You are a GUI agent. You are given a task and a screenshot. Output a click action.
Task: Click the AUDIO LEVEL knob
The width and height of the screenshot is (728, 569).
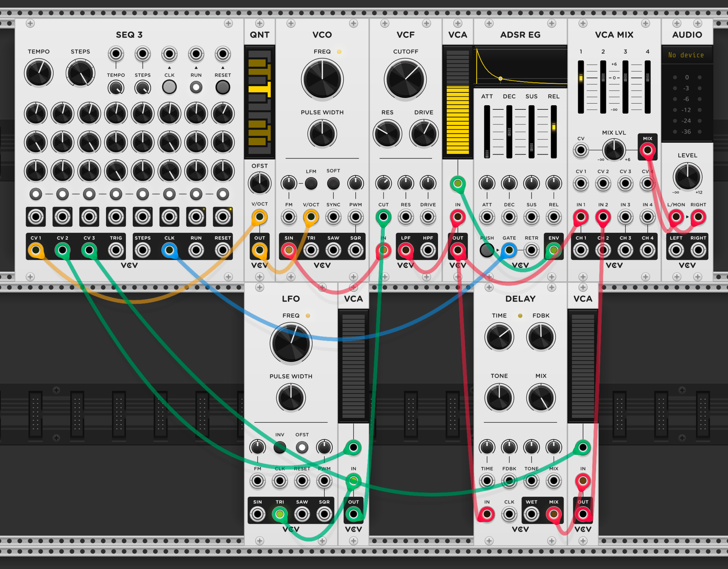687,177
